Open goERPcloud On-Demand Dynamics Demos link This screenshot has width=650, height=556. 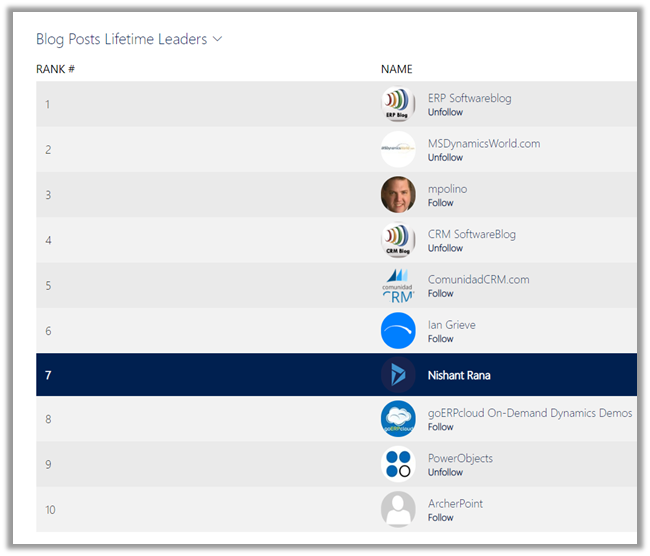529,413
